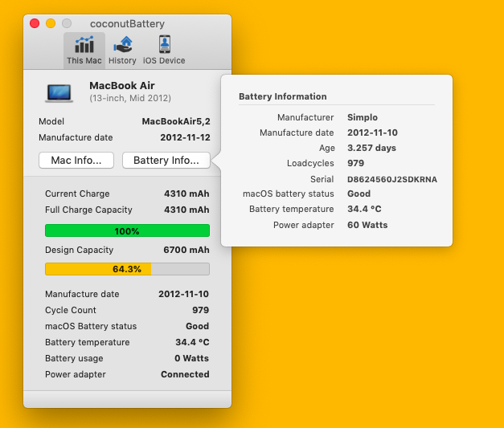This screenshot has height=428, width=504.
Task: Select the MacBookAir5,2 model value
Action: (176, 121)
